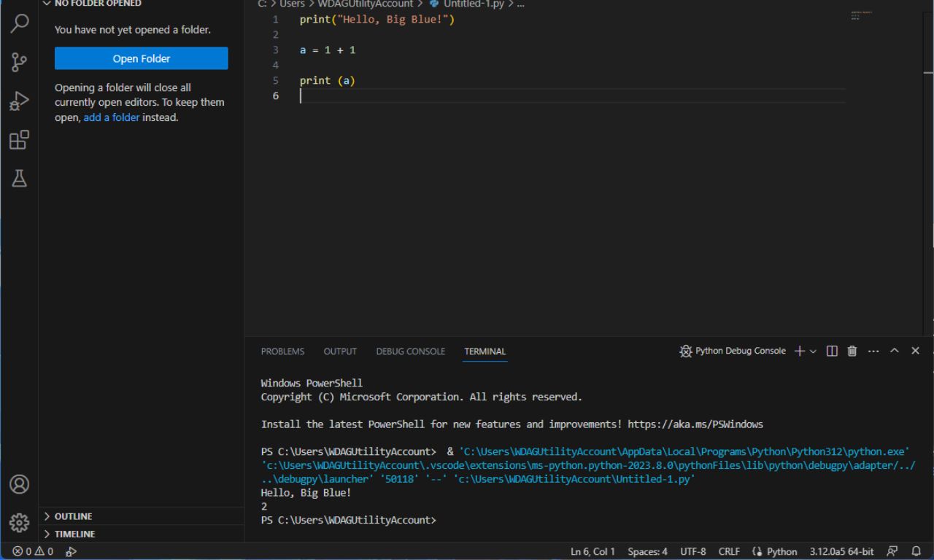The height and width of the screenshot is (560, 934).
Task: Click the feedback icon in status bar
Action: tap(892, 551)
